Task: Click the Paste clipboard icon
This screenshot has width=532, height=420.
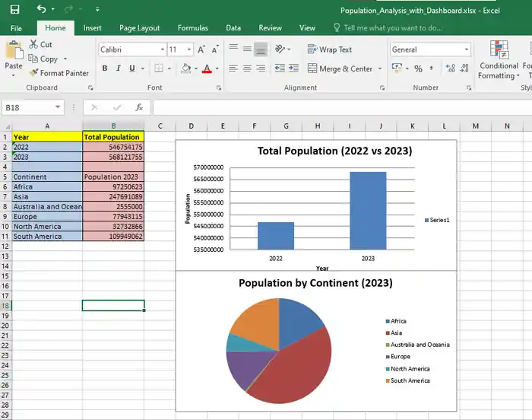Action: point(14,50)
